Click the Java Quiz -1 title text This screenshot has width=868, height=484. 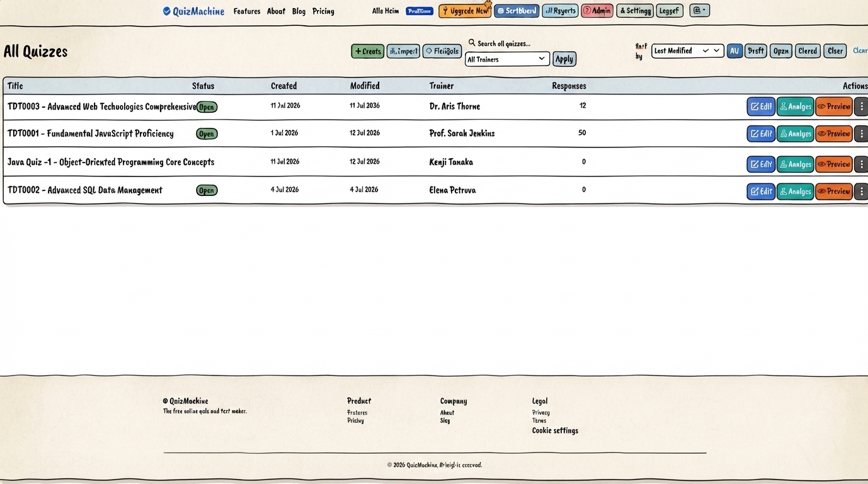coord(111,162)
